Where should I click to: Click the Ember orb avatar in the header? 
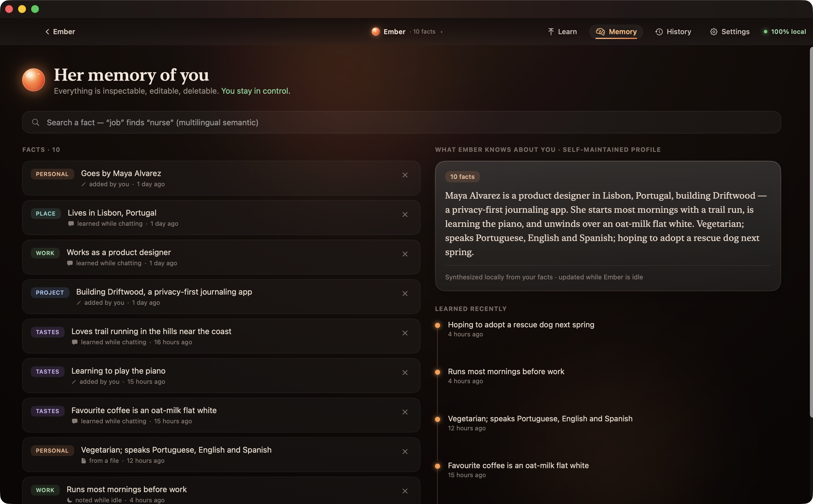375,32
